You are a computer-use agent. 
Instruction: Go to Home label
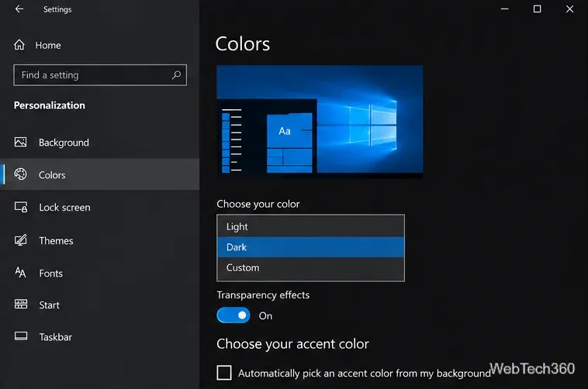pyautogui.click(x=48, y=46)
